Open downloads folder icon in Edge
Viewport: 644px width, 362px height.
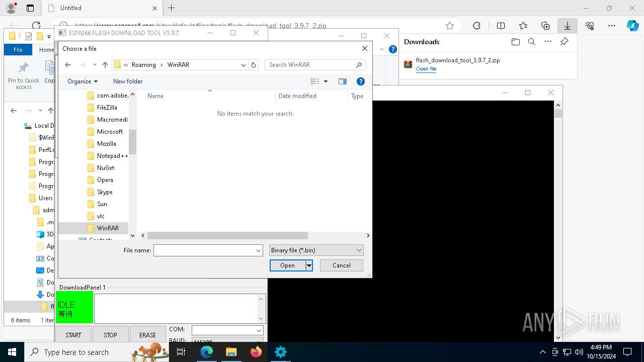point(515,42)
